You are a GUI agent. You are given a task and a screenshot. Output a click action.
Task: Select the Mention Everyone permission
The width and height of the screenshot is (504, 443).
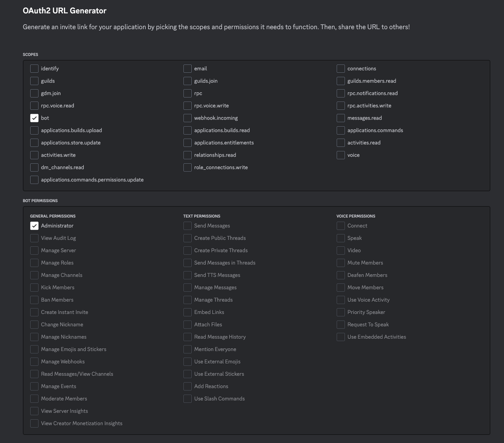pos(187,349)
